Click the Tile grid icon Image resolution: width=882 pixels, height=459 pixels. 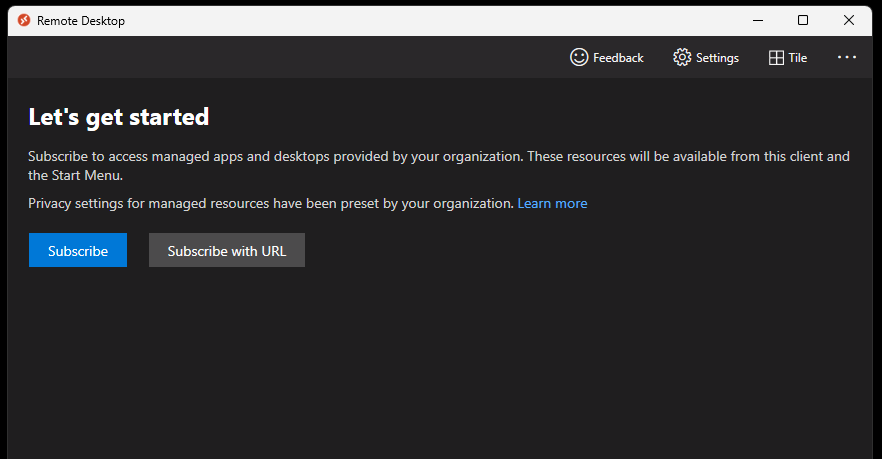[x=776, y=58]
